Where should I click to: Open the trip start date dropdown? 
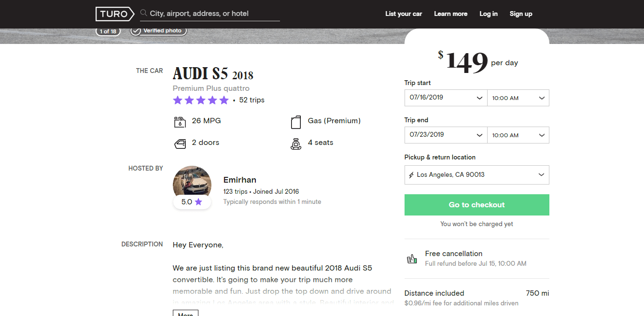tap(446, 98)
